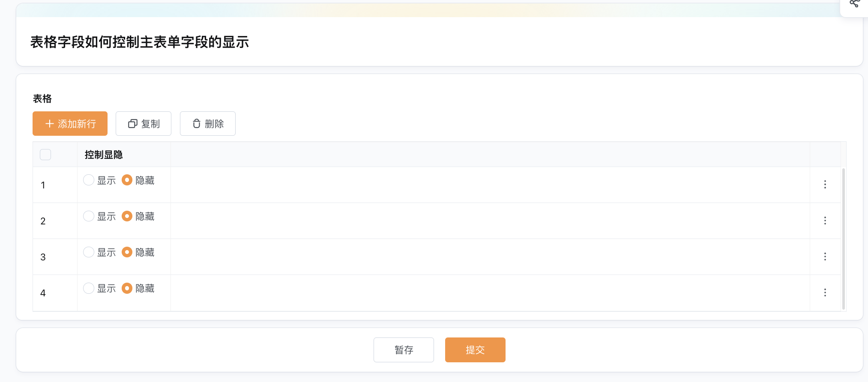Select 显示 radio in row 1
Viewport: 868px width, 382px height.
89,180
